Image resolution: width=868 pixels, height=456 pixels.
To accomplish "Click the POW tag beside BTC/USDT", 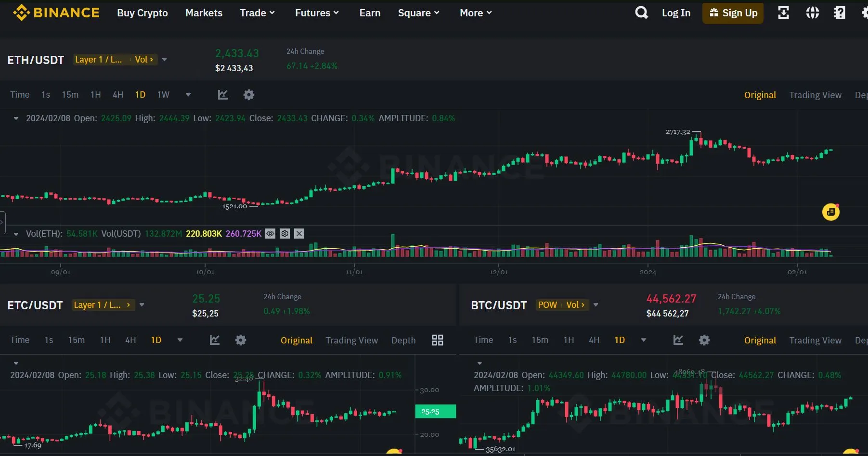I will (547, 305).
